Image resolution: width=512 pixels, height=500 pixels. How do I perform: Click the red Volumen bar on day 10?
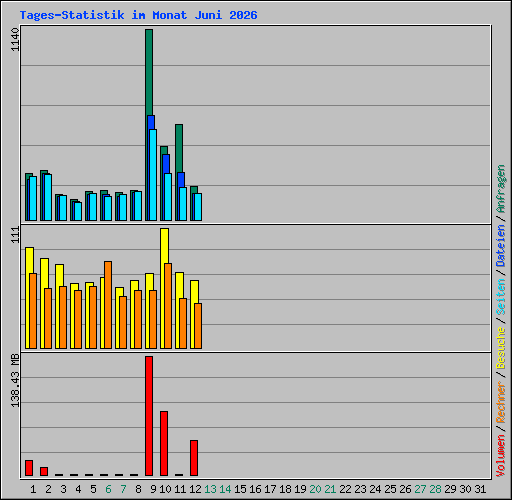click(164, 443)
